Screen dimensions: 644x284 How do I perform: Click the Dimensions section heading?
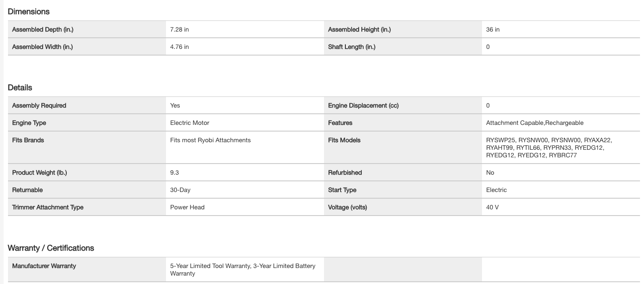coord(28,12)
